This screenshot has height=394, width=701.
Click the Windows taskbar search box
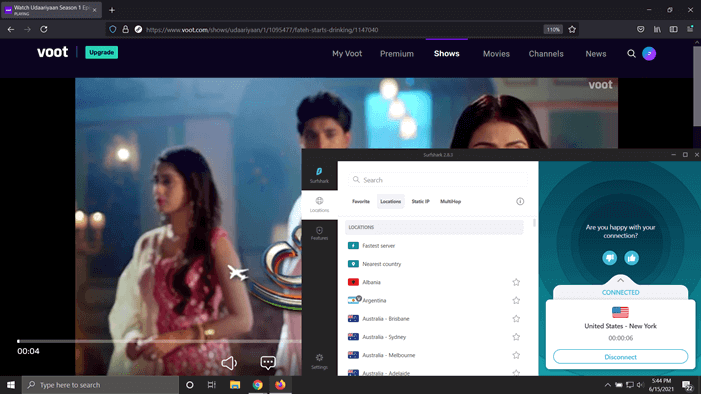pos(100,385)
